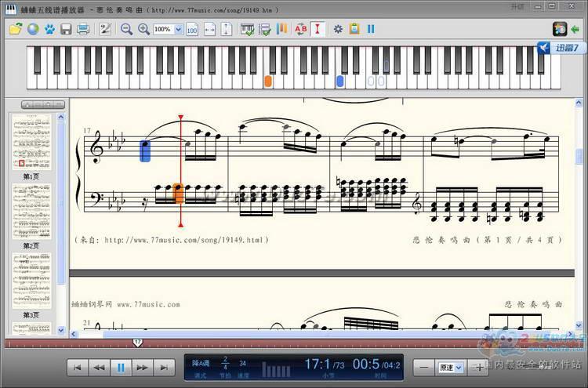Jump to the end of the piece
The width and height of the screenshot is (588, 388).
164,368
